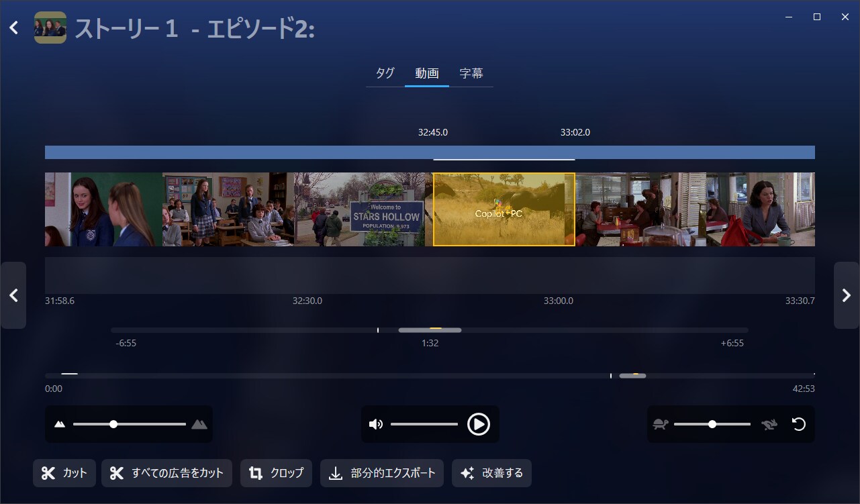
Task: Mute audio via the speaker icon
Action: pyautogui.click(x=376, y=424)
